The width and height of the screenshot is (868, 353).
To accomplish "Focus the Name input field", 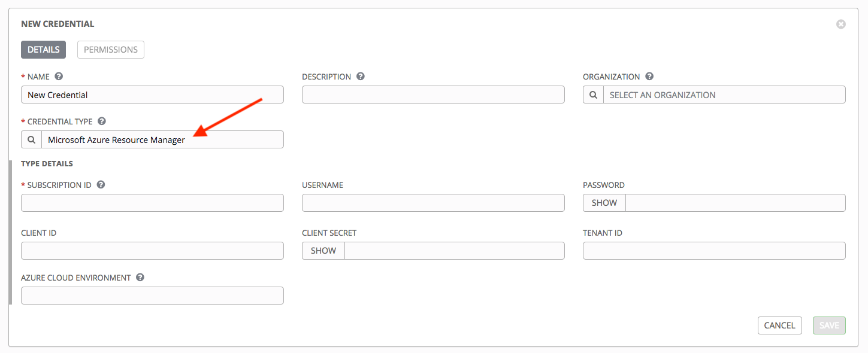I will (x=152, y=95).
